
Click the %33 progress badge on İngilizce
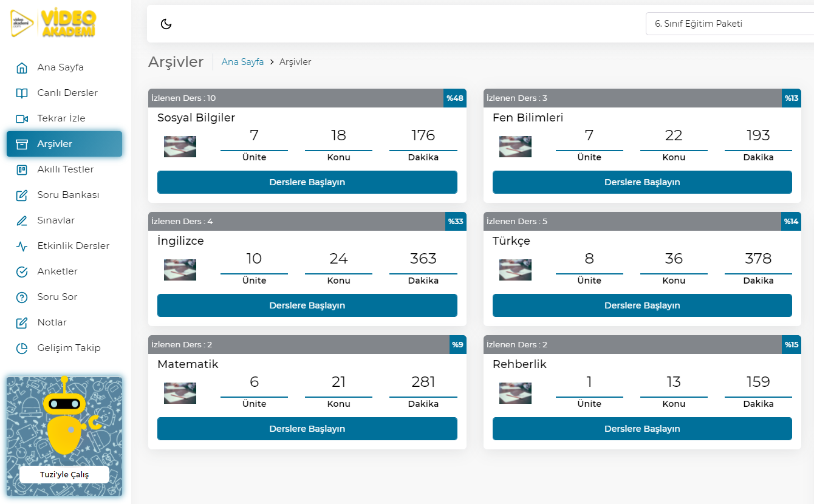[x=456, y=221]
